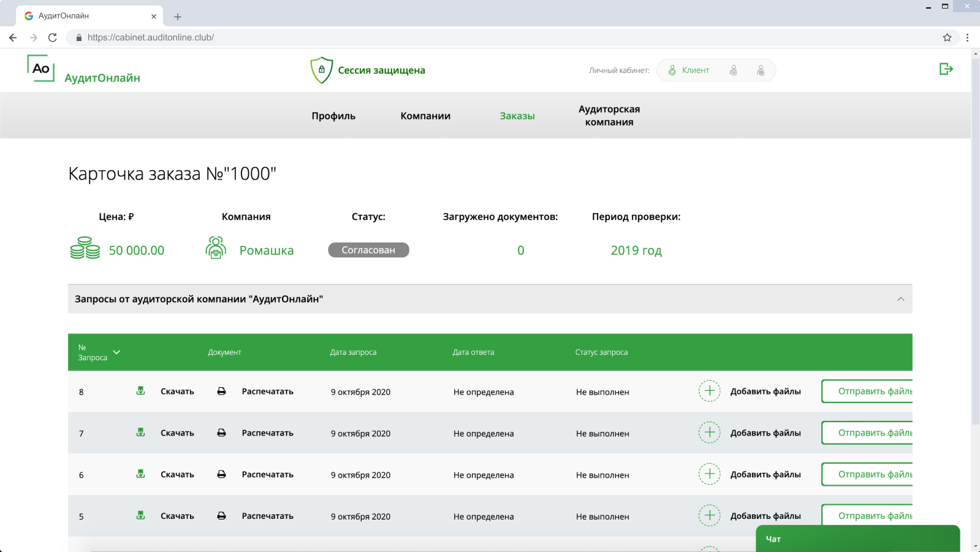This screenshot has width=980, height=552.
Task: Click the company icon next to Ромашка
Action: point(216,248)
